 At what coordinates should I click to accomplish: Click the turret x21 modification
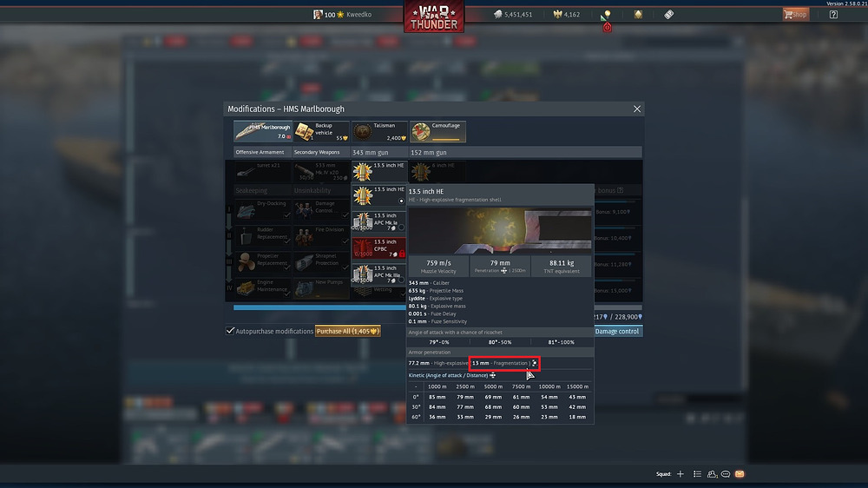pos(262,172)
